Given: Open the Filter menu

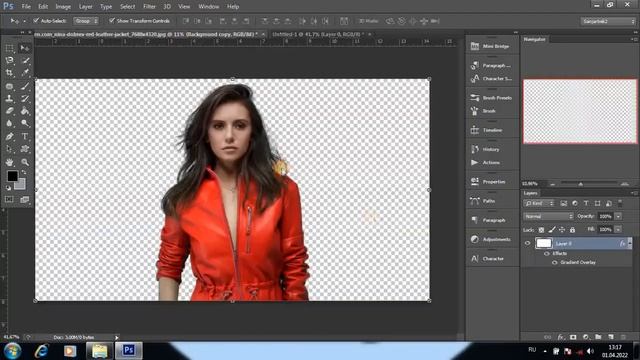Looking at the screenshot, I should (x=149, y=7).
